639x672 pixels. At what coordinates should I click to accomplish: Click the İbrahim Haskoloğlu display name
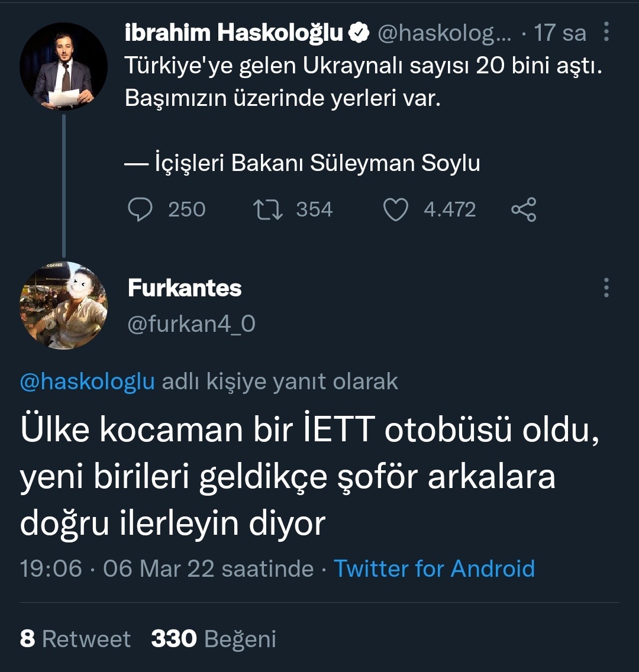(x=234, y=33)
